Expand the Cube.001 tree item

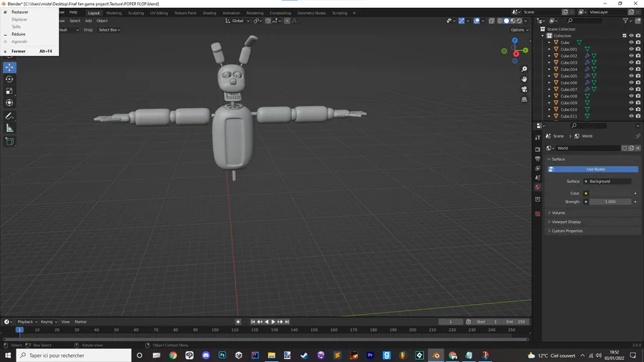click(550, 49)
